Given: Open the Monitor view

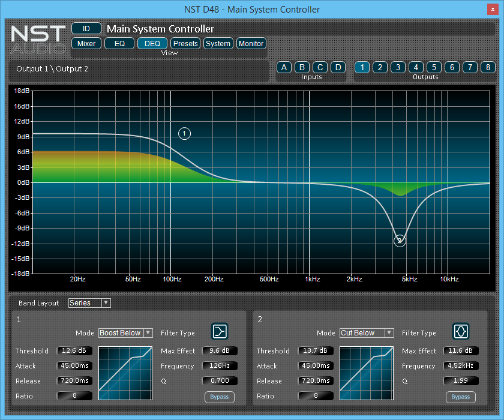Looking at the screenshot, I should click(x=251, y=43).
